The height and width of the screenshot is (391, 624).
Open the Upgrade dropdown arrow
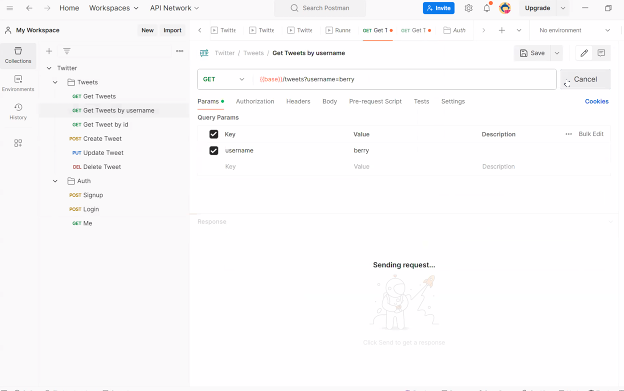point(563,8)
